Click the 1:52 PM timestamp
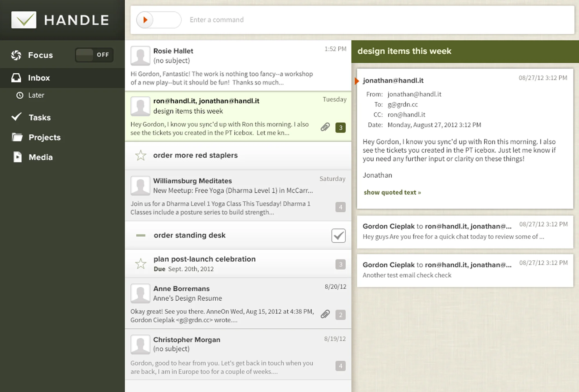 (336, 49)
